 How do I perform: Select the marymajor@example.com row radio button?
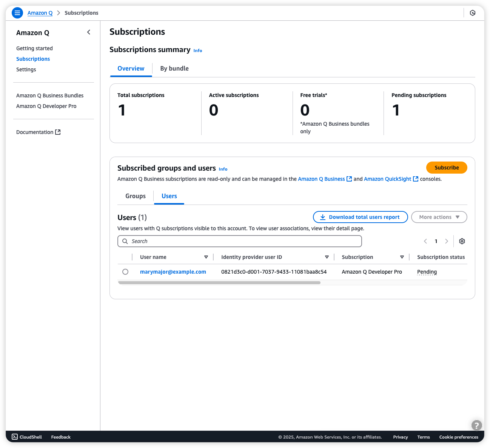(x=125, y=272)
